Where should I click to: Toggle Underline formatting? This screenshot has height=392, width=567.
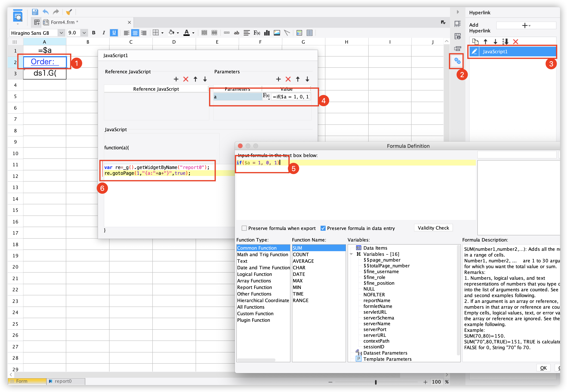(x=114, y=33)
